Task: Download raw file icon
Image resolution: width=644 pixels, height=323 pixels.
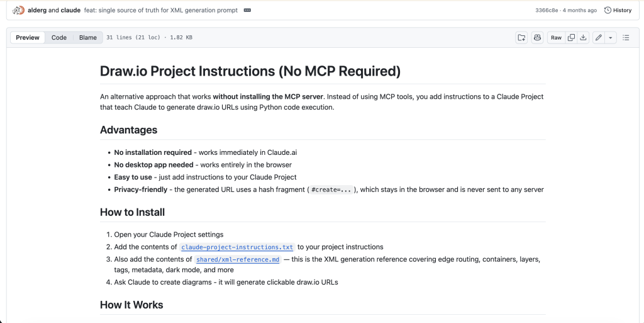Action: point(583,37)
